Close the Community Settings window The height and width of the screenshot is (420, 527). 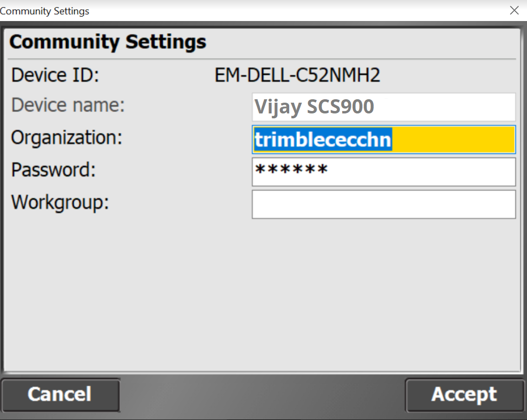pyautogui.click(x=514, y=10)
